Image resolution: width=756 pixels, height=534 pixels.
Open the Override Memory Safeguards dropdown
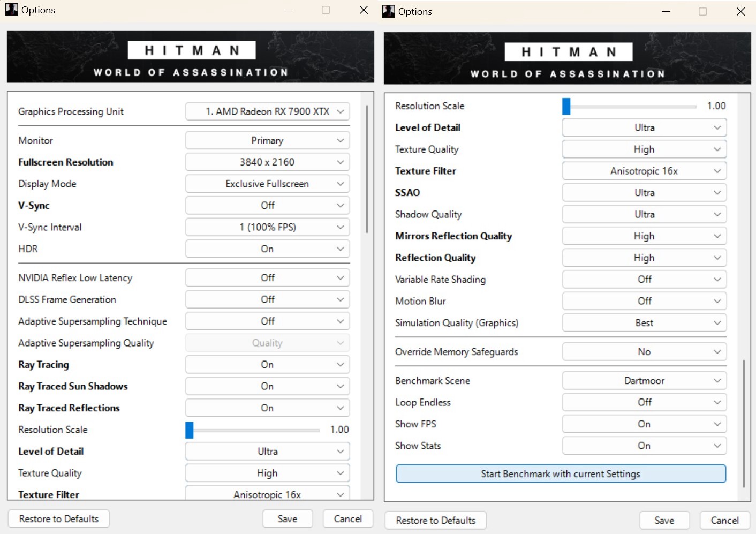pyautogui.click(x=645, y=352)
